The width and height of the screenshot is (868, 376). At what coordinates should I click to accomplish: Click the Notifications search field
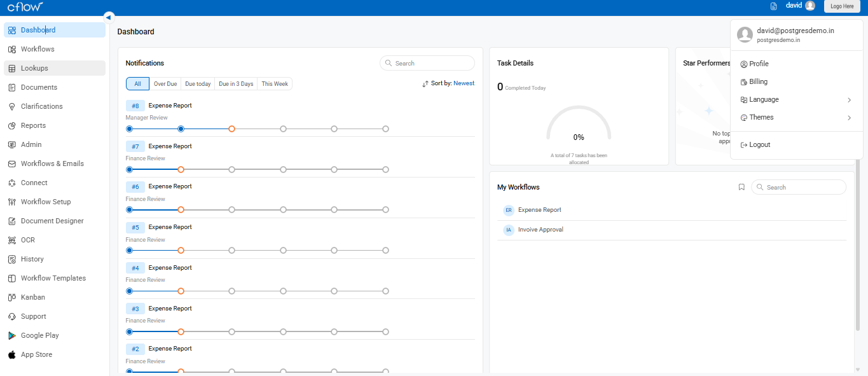427,63
